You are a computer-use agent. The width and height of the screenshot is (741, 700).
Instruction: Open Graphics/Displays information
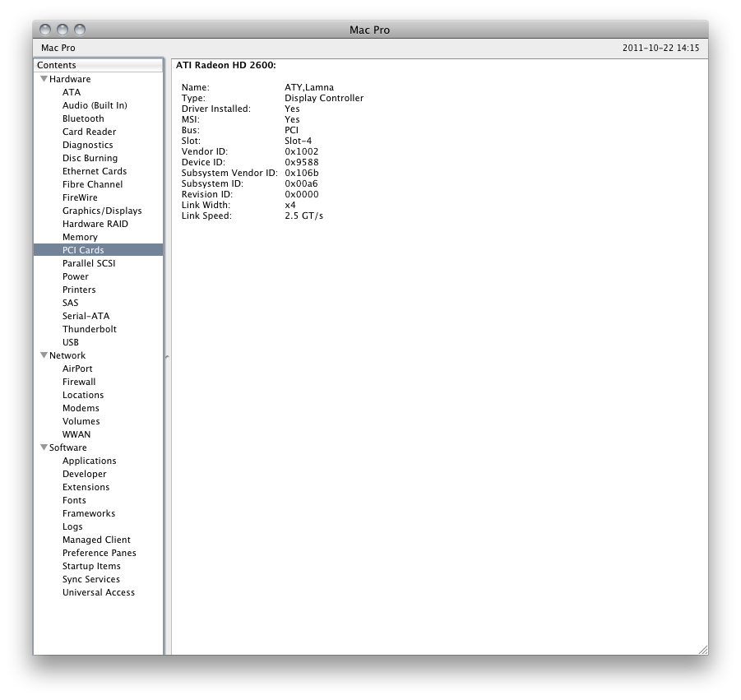tap(102, 211)
